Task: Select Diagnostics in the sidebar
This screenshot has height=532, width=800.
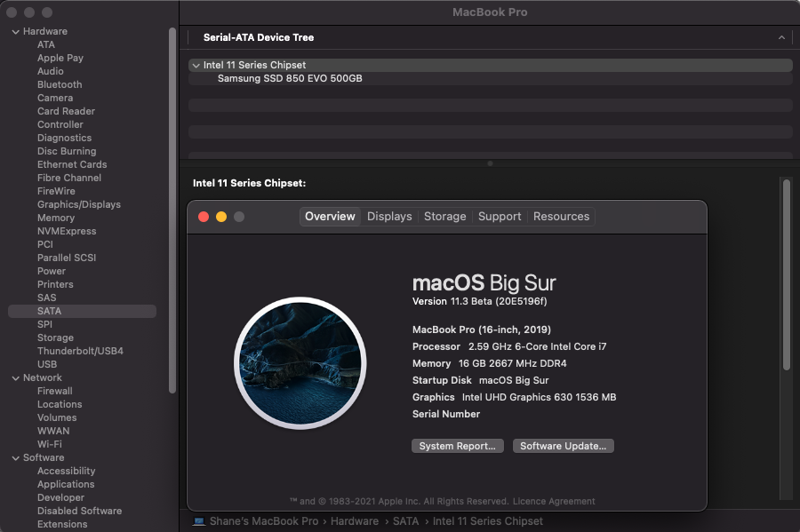Action: (x=64, y=138)
